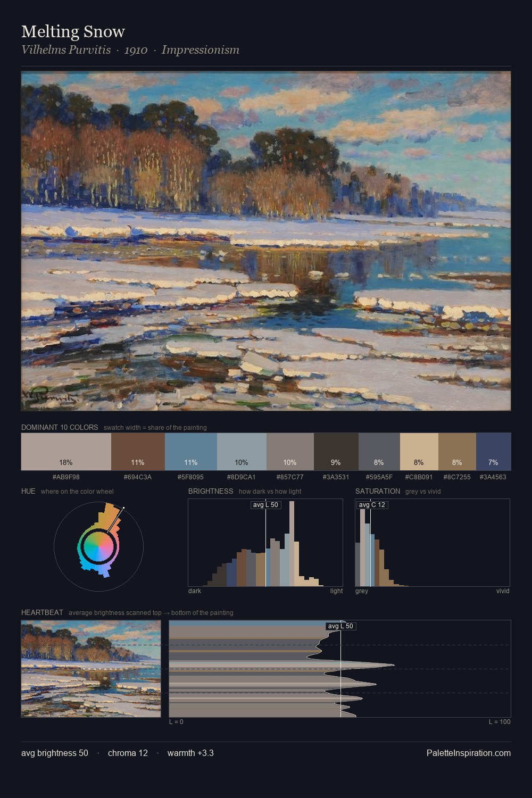Click the hex label #C8B091
The height and width of the screenshot is (798, 532).
(x=419, y=477)
